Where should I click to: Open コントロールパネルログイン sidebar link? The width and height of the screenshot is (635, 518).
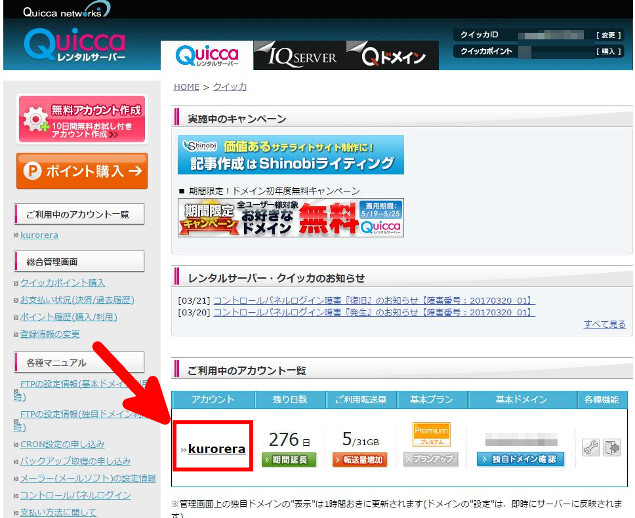tap(75, 495)
